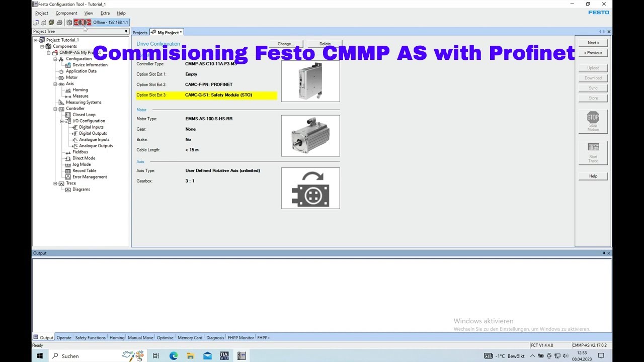Image resolution: width=644 pixels, height=362 pixels.
Task: Select Jog Mode in project tree
Action: (x=82, y=164)
